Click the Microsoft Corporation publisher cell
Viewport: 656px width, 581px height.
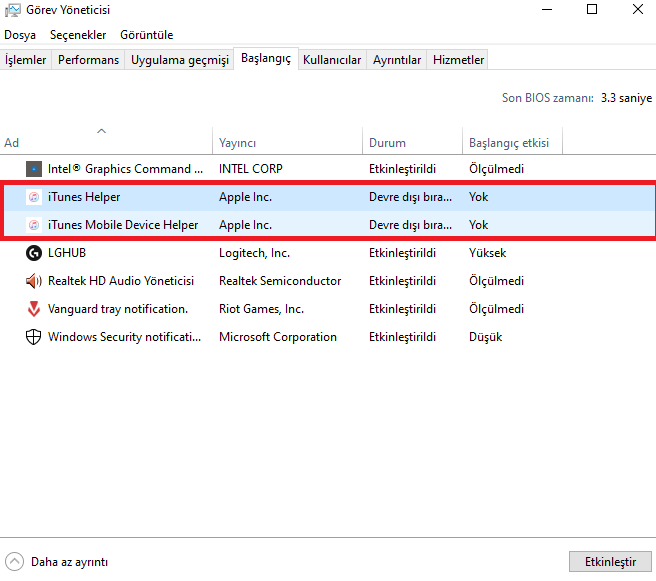(x=278, y=337)
